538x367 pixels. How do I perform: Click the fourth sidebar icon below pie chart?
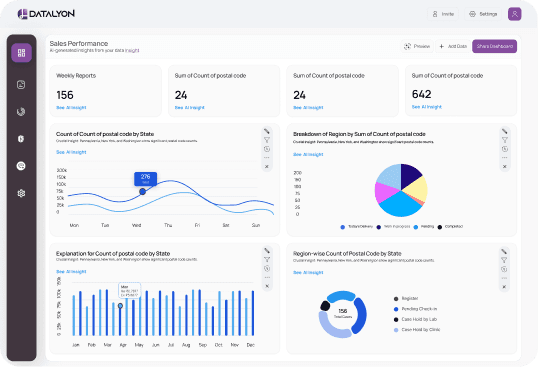(21, 139)
